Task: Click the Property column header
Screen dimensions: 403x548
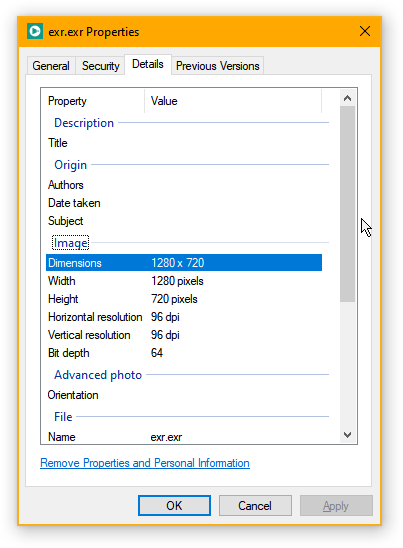Action: pyautogui.click(x=93, y=101)
